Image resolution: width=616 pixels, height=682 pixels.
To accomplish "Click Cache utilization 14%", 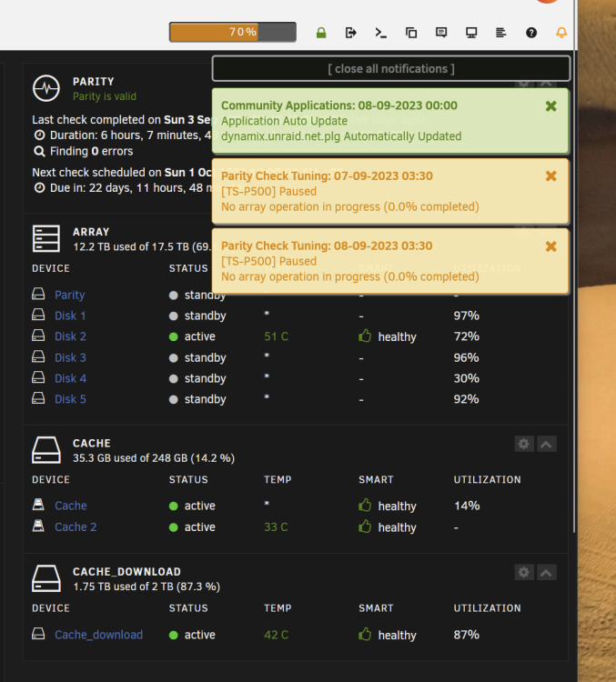I will 467,506.
